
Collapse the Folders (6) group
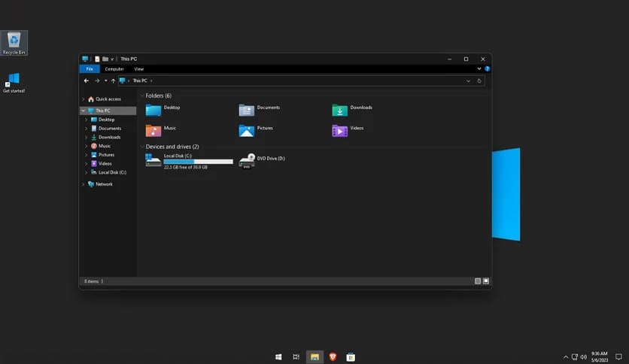pyautogui.click(x=142, y=96)
